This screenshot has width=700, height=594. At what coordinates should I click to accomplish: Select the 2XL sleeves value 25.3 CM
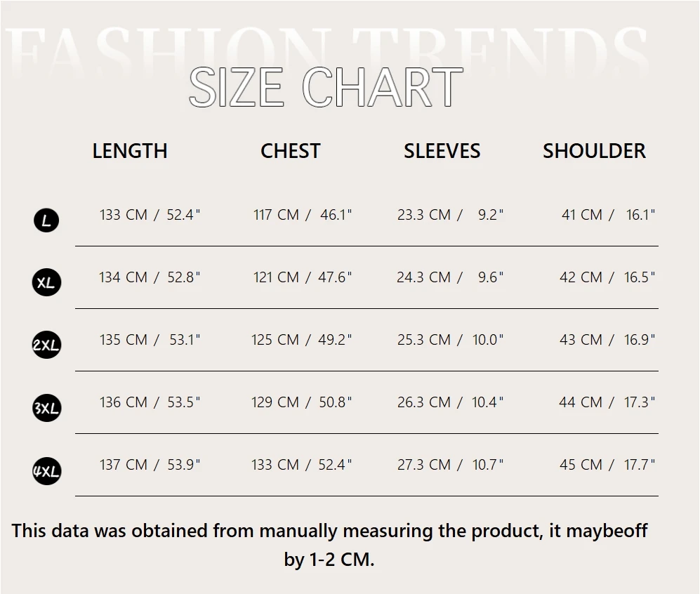pos(424,340)
